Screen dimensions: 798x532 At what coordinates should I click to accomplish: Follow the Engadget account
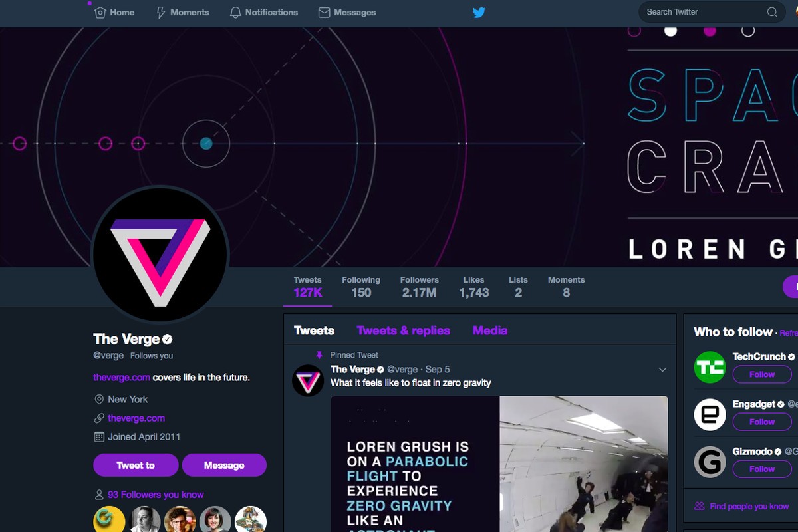pos(762,422)
